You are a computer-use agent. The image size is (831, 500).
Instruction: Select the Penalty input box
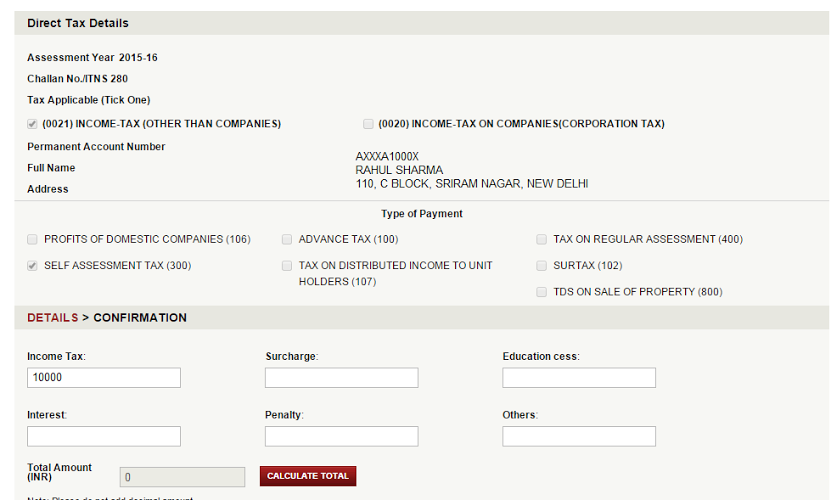[x=341, y=437]
